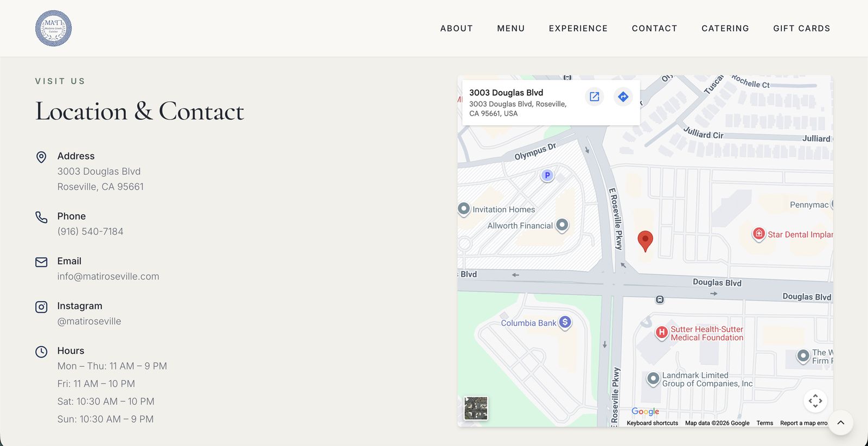Click Map data ©2026 Google text
The image size is (868, 446).
(717, 423)
